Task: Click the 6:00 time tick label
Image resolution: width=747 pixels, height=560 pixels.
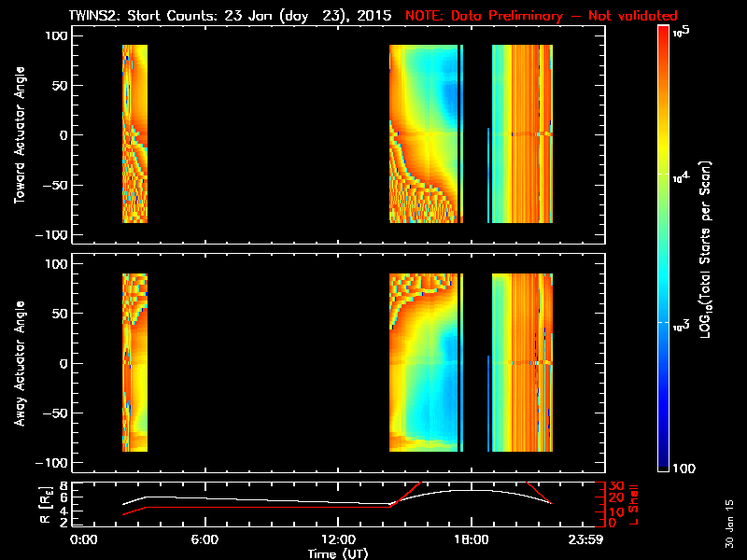Action: (204, 540)
